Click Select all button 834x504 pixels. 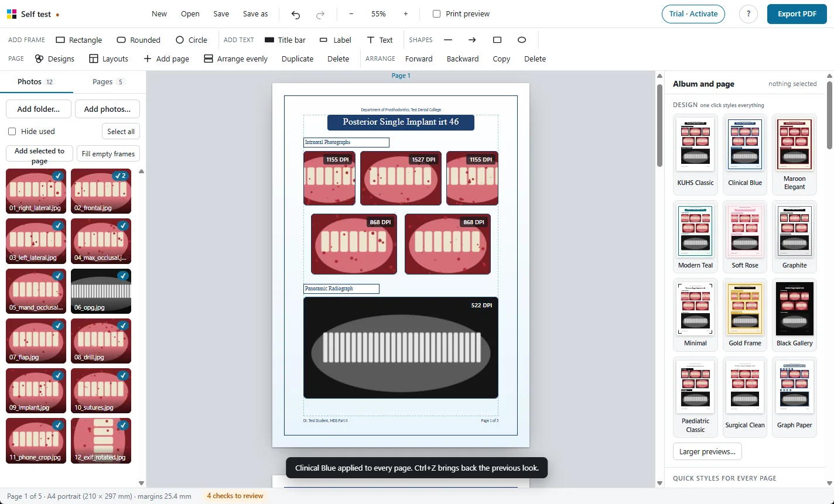[x=121, y=132]
